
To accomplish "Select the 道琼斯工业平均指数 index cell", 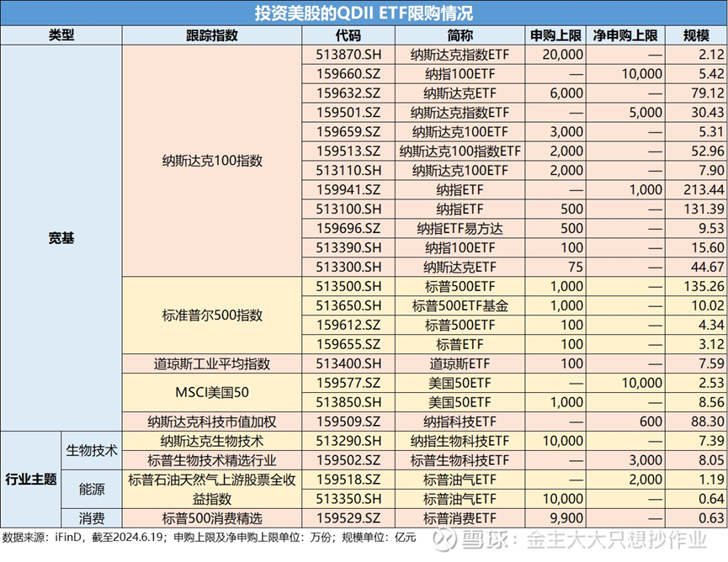I will coord(212,363).
